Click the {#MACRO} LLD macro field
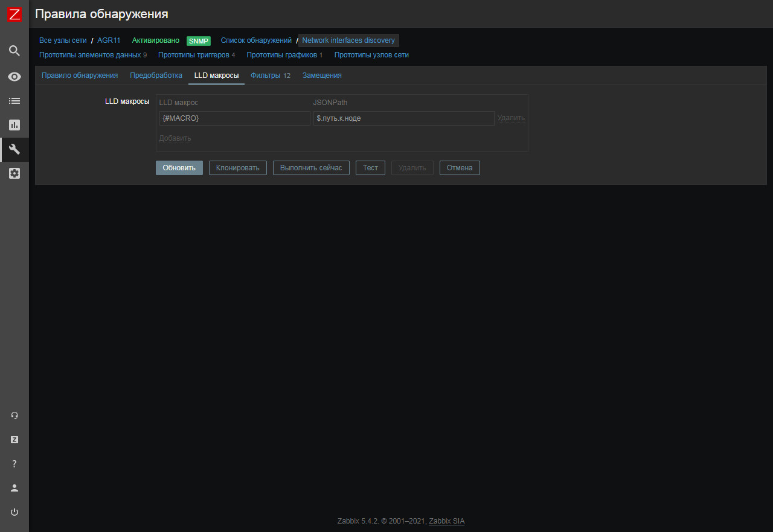Screen dimensions: 773x532 (234, 118)
